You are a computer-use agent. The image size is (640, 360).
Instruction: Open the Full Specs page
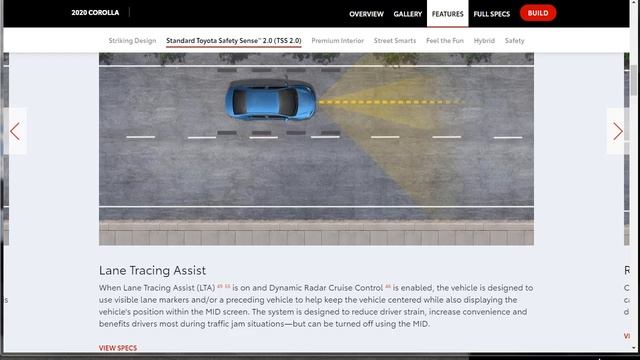[x=491, y=14]
